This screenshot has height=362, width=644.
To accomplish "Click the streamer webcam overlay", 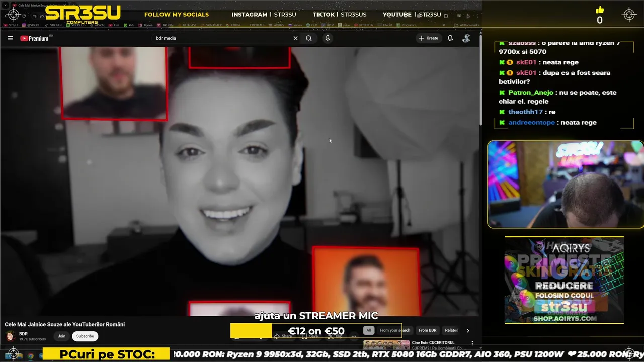I will coord(566,185).
